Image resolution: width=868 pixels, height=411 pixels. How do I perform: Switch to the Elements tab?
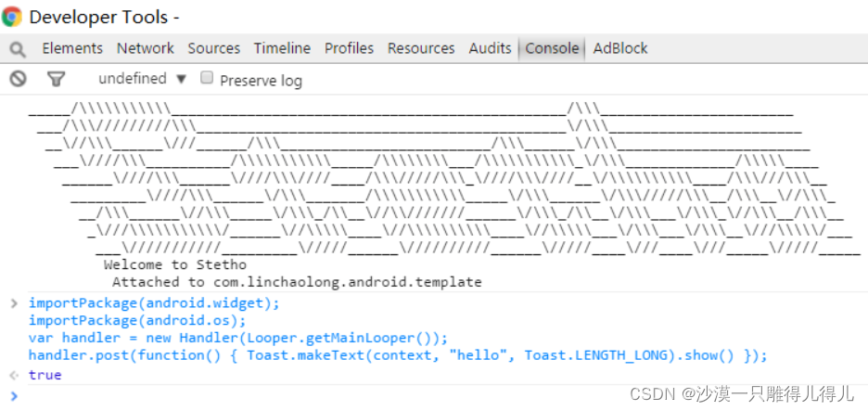72,49
